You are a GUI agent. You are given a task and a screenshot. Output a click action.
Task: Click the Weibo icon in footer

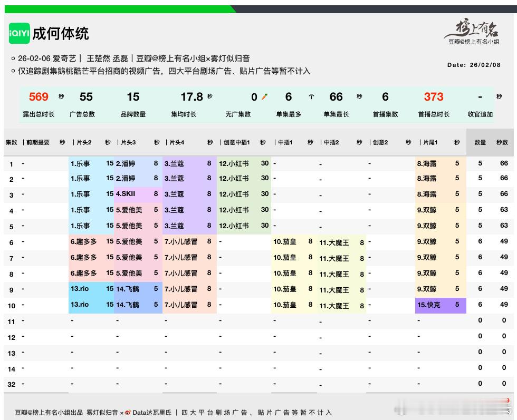(x=128, y=413)
